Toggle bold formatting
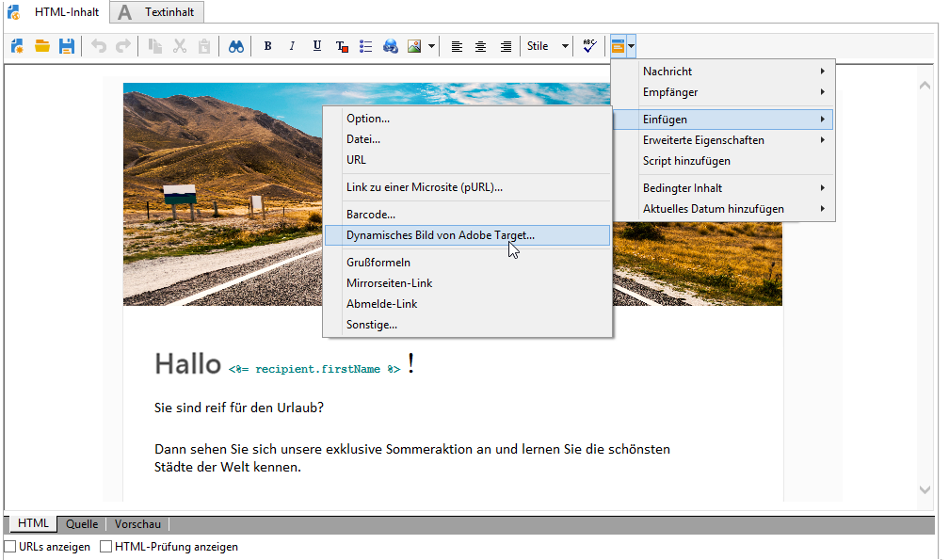This screenshot has width=949, height=560. [267, 46]
